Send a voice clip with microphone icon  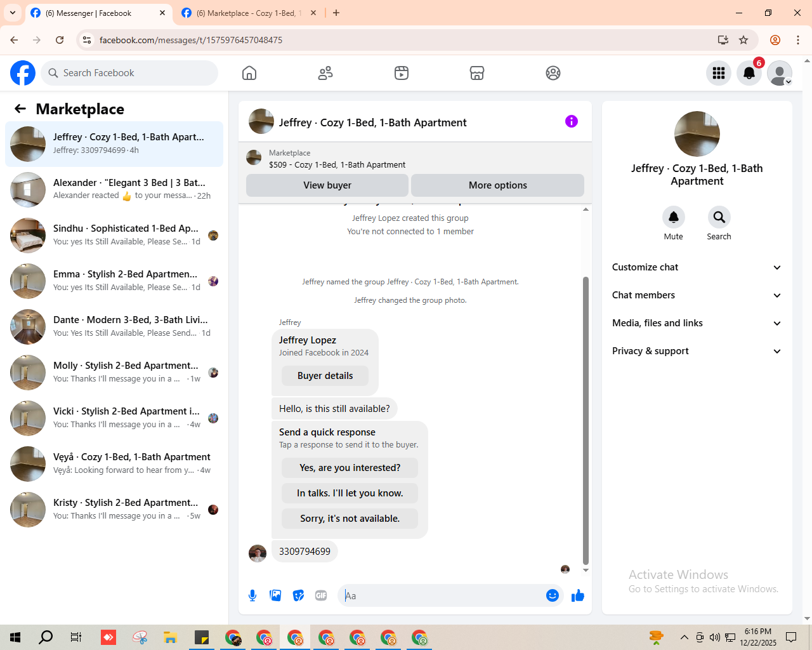click(x=252, y=595)
